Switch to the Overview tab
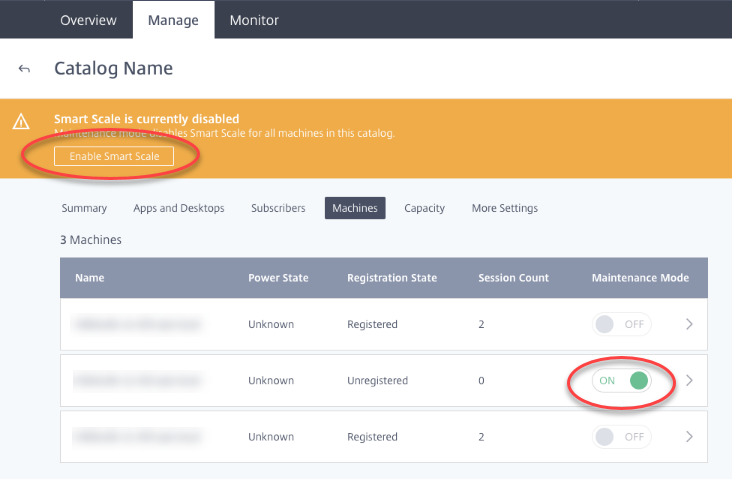732x479 pixels. click(88, 20)
